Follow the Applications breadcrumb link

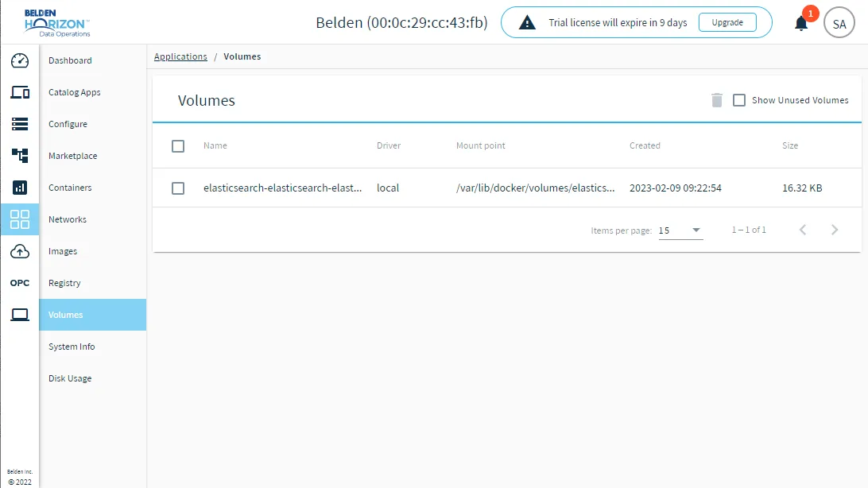click(180, 56)
